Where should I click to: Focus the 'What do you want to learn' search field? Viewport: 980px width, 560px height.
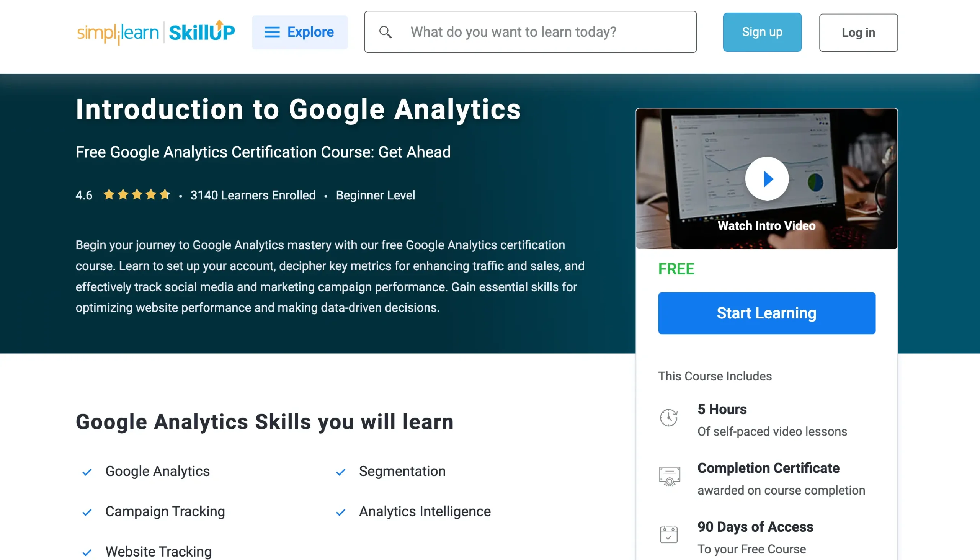pos(539,32)
